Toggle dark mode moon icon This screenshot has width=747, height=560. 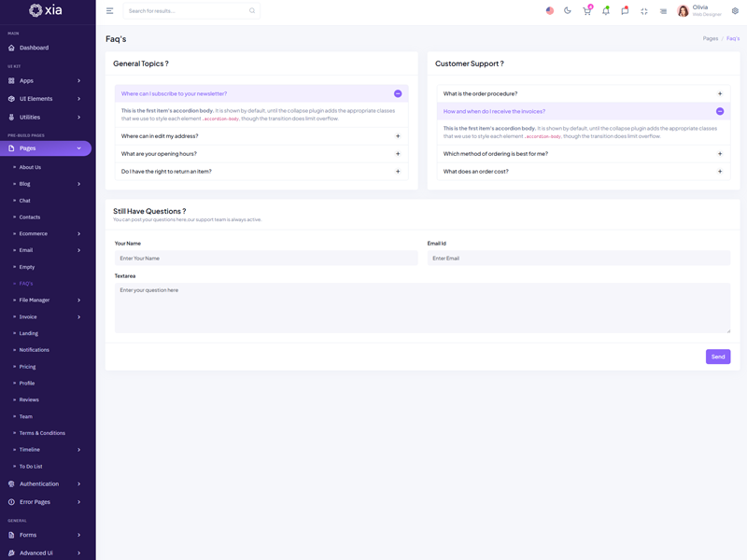(568, 11)
